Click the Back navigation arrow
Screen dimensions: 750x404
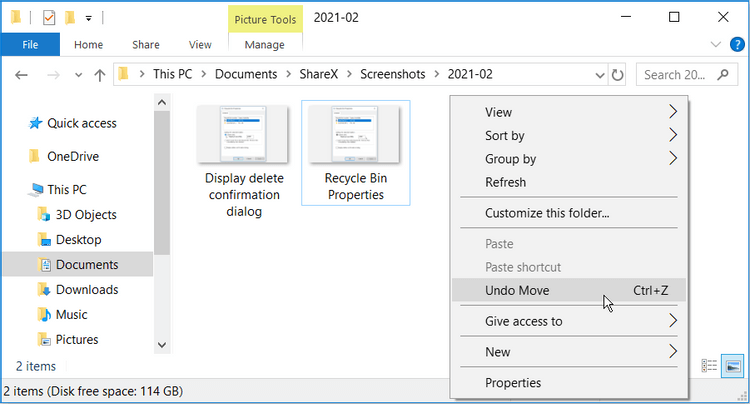point(22,75)
